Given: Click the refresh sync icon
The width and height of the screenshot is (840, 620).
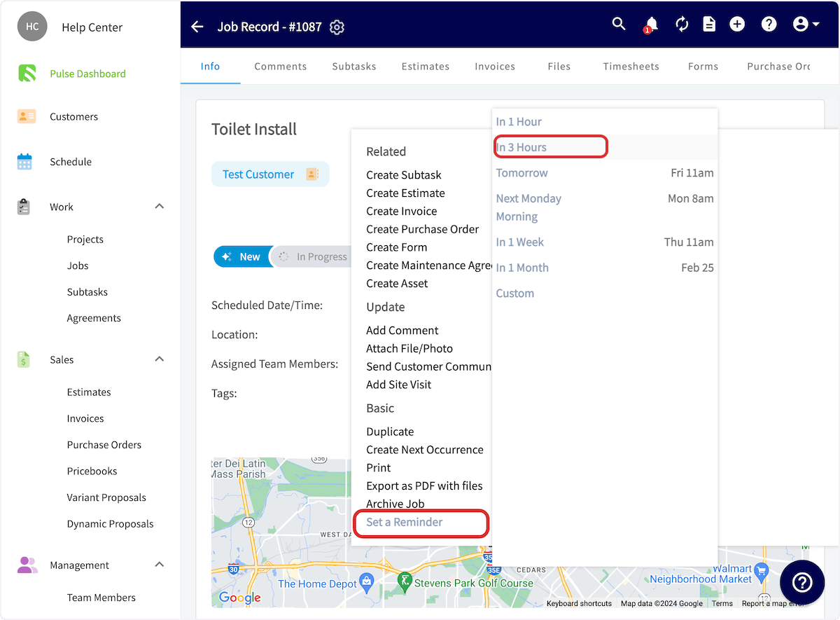Looking at the screenshot, I should (682, 24).
